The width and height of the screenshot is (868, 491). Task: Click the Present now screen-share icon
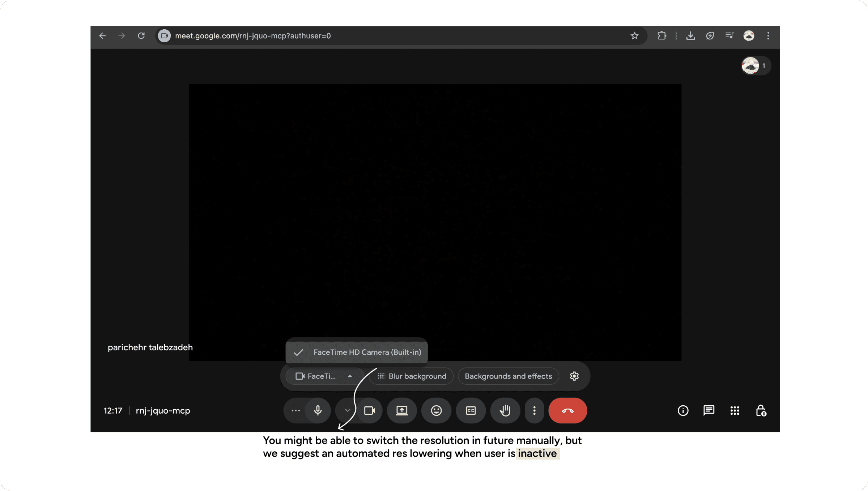tap(401, 410)
